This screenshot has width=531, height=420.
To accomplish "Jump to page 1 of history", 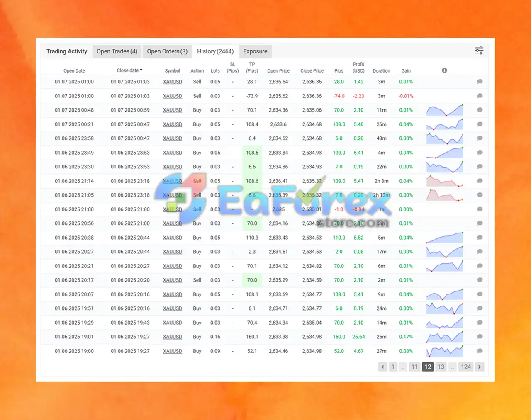I will (393, 367).
